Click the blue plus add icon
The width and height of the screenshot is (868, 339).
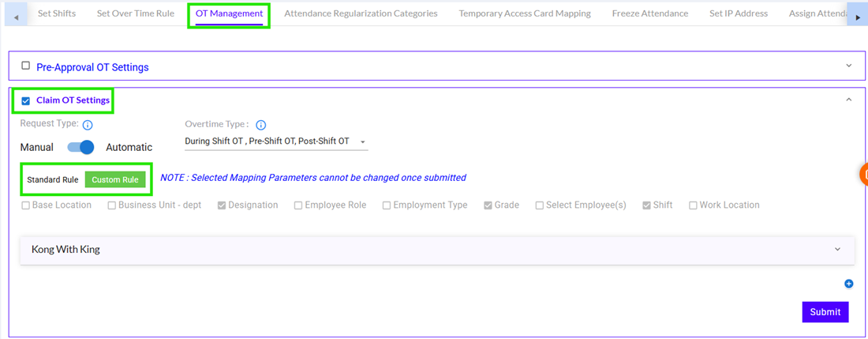coord(849,284)
